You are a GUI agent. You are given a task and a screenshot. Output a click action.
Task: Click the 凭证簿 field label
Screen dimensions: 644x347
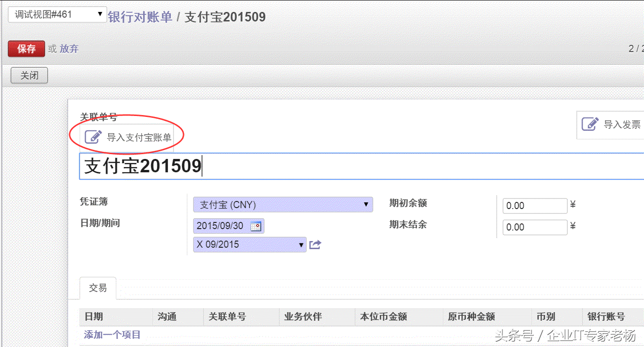[x=93, y=202]
